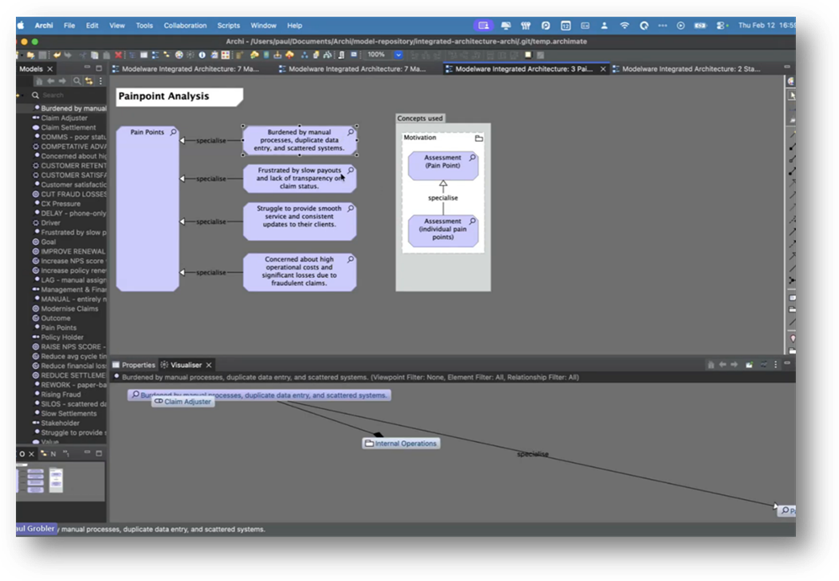
Task: Go forward using the Models tree forward arrow
Action: tap(62, 81)
